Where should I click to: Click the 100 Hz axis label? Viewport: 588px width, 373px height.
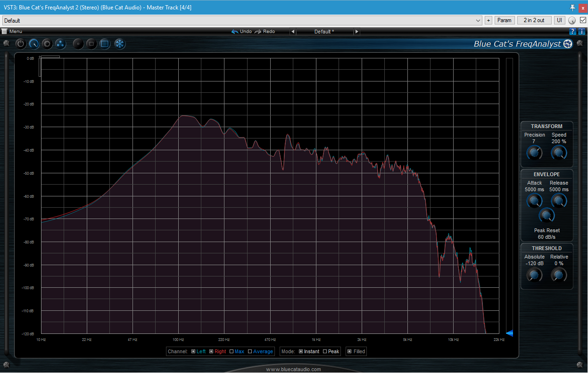pyautogui.click(x=178, y=340)
